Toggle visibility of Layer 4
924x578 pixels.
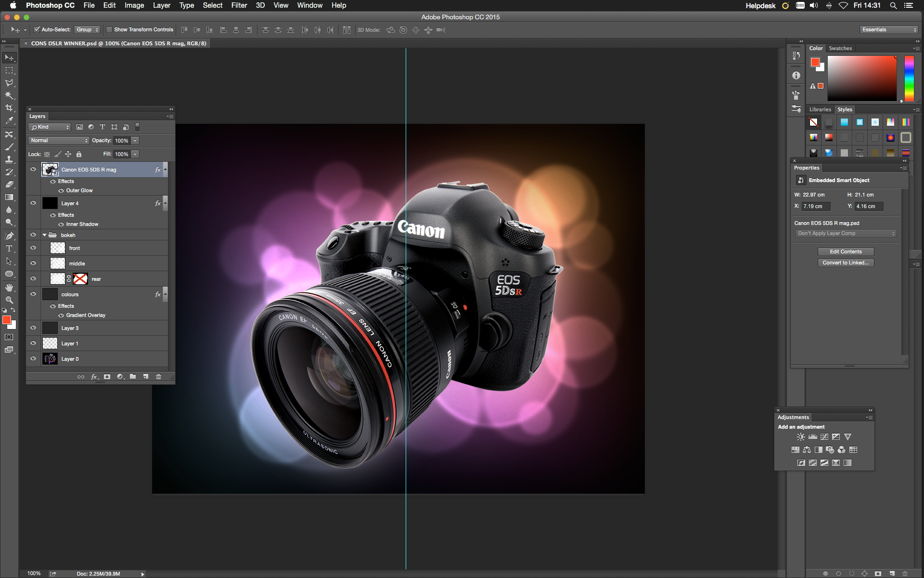(x=33, y=203)
